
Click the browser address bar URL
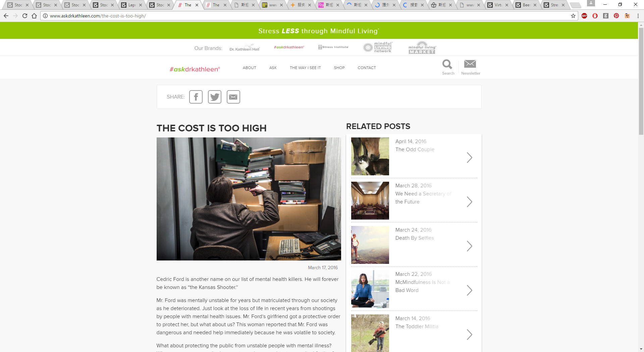click(98, 16)
